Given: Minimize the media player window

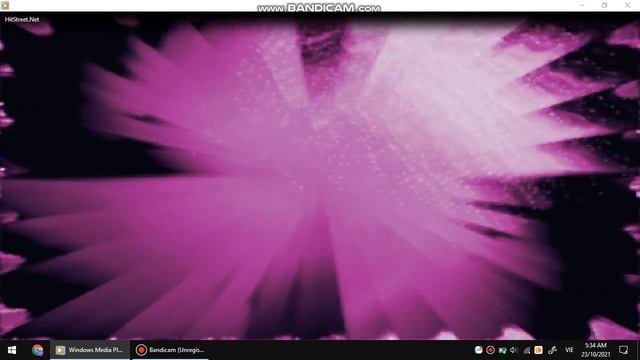Looking at the screenshot, I should 582,5.
